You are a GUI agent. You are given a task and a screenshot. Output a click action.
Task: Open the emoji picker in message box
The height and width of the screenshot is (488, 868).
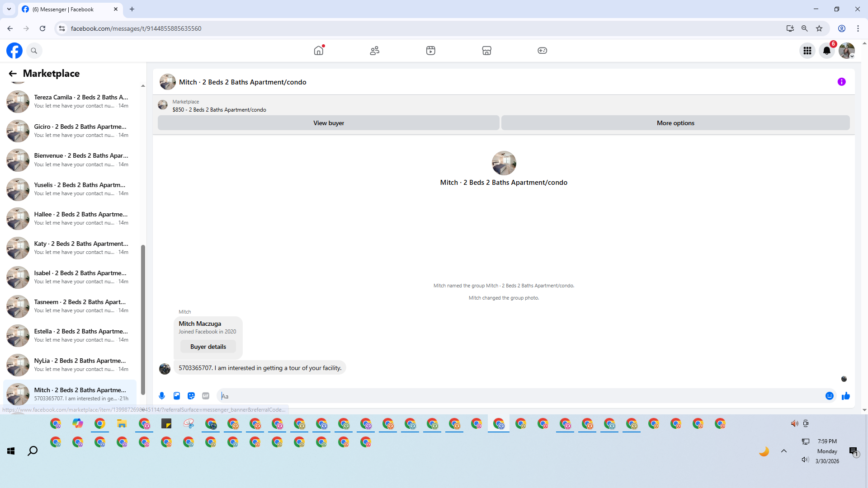tap(830, 396)
